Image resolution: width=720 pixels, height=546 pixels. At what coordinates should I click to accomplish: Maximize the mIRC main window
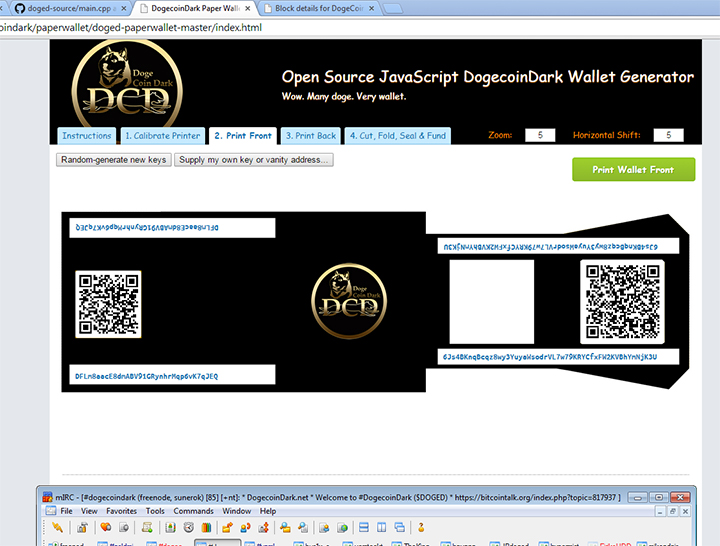(659, 497)
